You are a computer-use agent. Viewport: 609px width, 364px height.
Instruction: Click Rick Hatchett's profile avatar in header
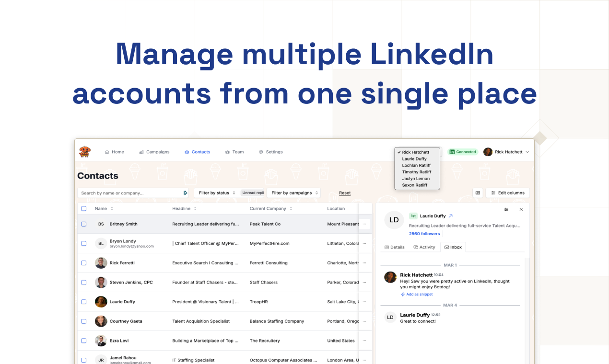click(x=488, y=152)
